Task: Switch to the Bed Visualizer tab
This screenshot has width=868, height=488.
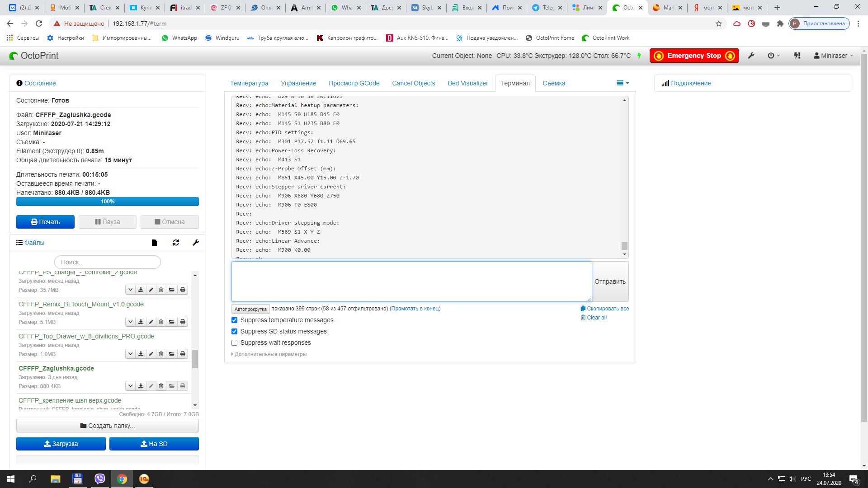Action: coord(467,83)
